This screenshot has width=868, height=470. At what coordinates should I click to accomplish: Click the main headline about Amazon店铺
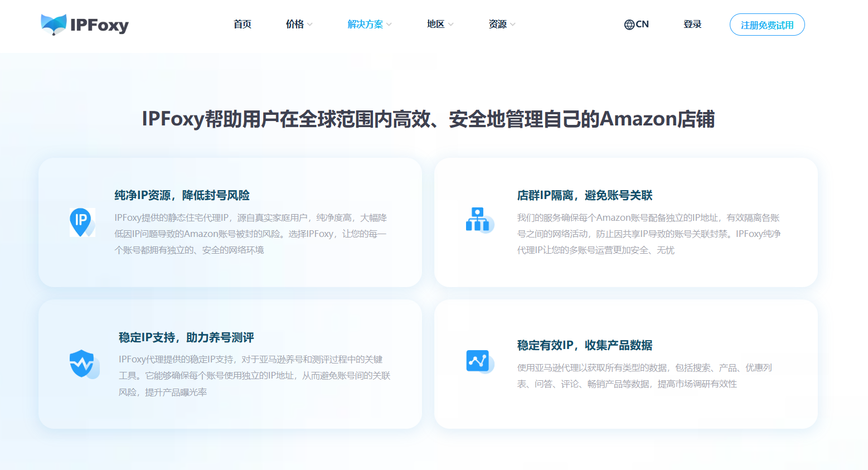pos(428,119)
